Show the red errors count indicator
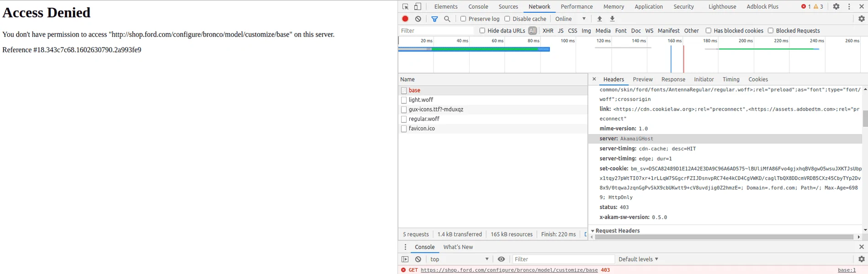The image size is (868, 274). [806, 6]
